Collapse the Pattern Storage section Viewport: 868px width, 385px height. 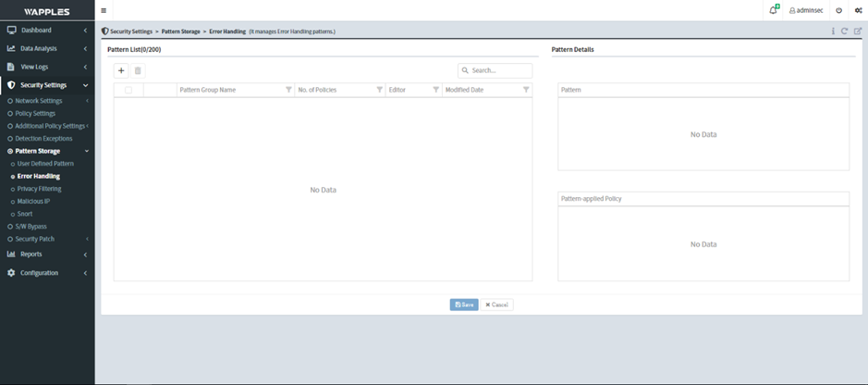(x=48, y=151)
